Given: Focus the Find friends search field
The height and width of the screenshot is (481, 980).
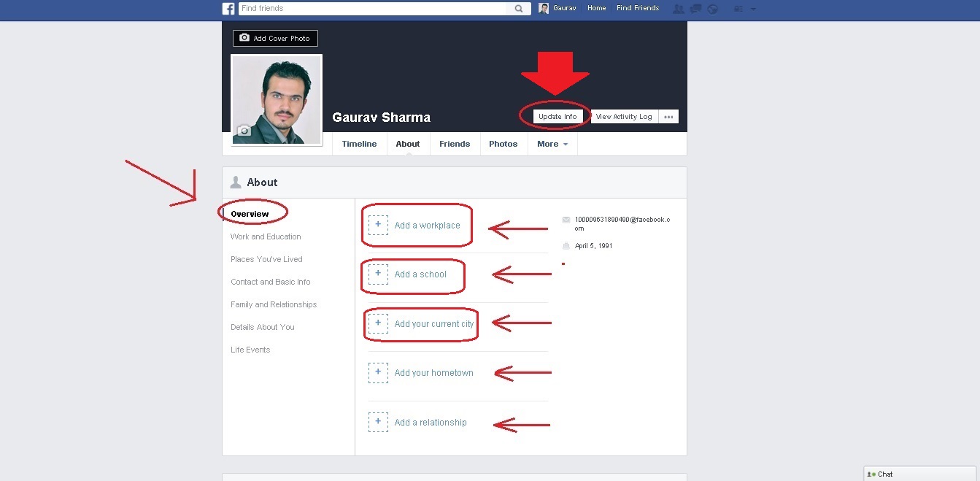Looking at the screenshot, I should (x=373, y=9).
